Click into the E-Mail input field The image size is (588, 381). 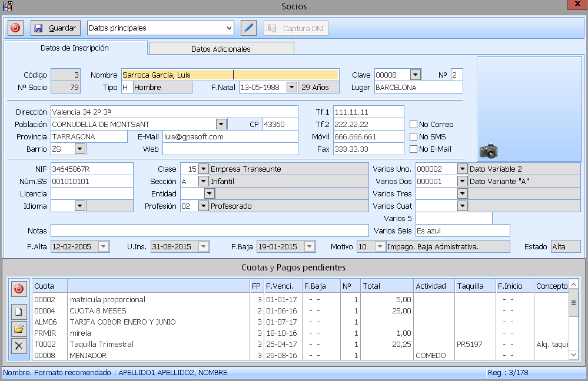point(230,136)
